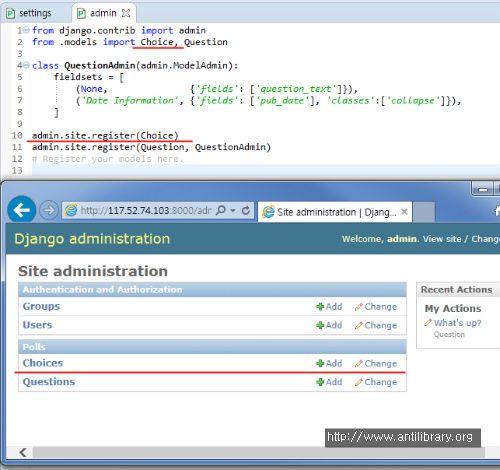The image size is (500, 470).
Task: Click the horizontal scrollbar left arrow
Action: point(23,452)
